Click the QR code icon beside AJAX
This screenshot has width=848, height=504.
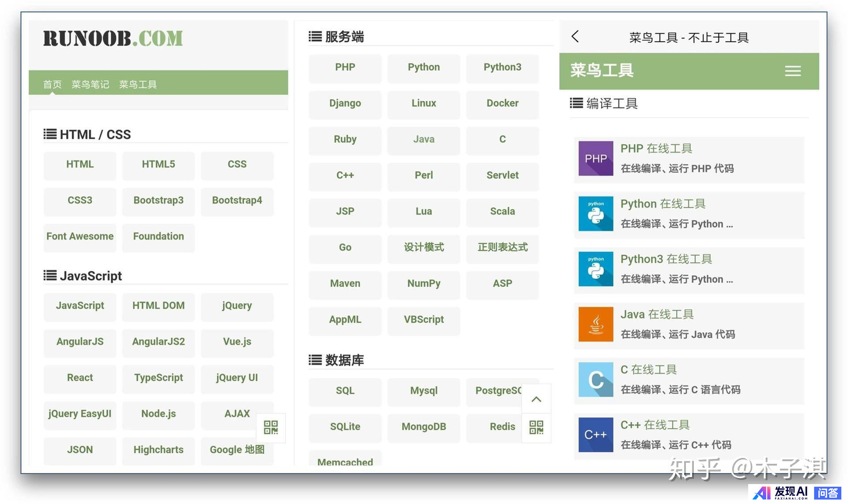[x=271, y=427]
